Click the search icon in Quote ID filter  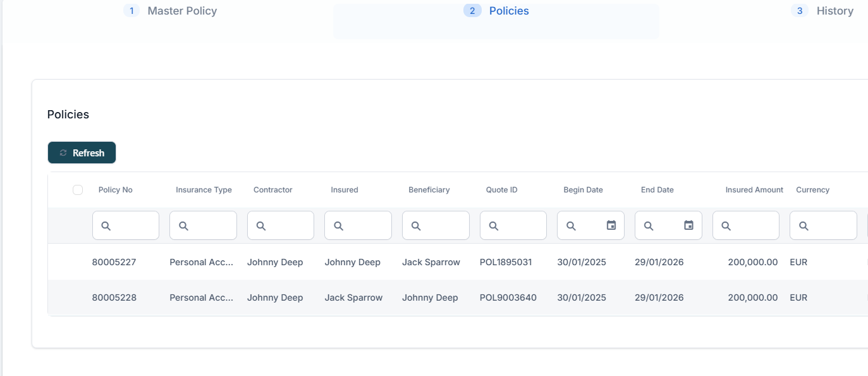pos(494,226)
